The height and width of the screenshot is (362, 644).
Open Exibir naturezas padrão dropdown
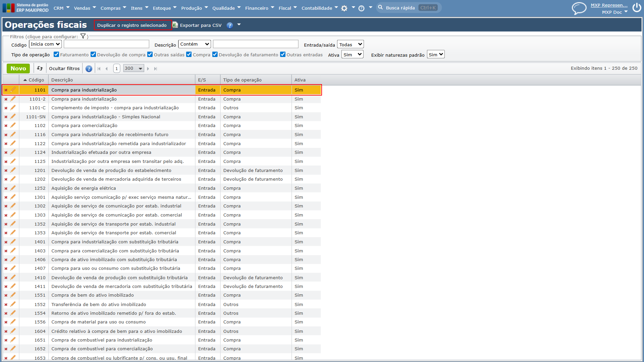436,55
